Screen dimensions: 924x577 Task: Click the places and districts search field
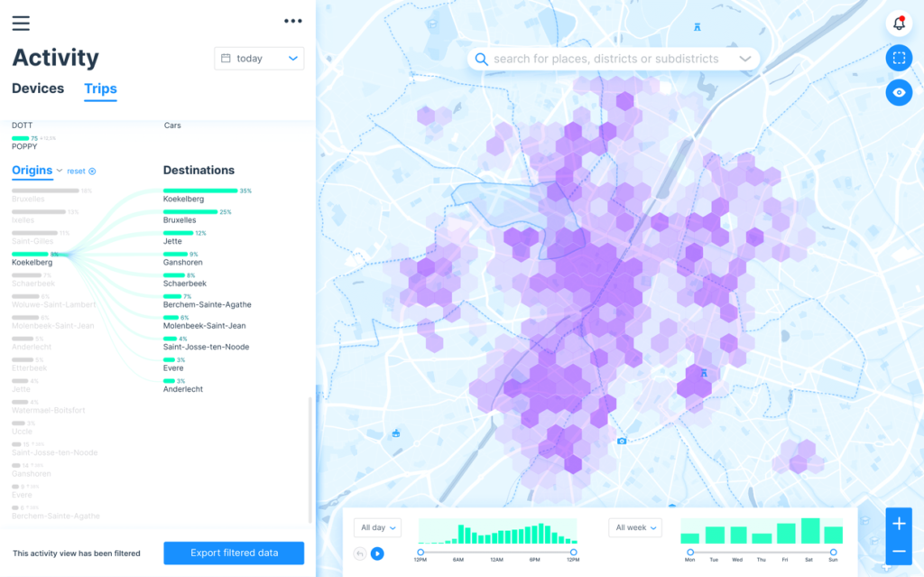coord(606,60)
